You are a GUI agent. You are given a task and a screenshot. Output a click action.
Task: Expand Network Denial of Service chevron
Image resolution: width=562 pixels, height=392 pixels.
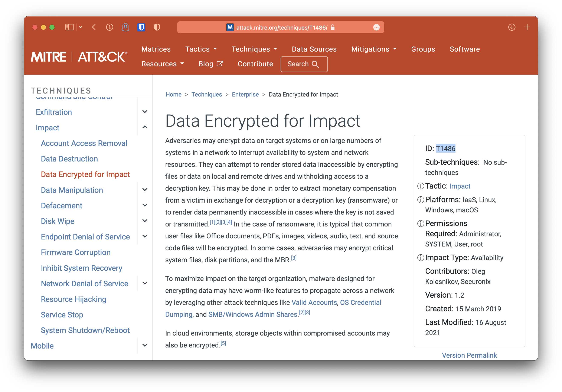click(x=145, y=283)
